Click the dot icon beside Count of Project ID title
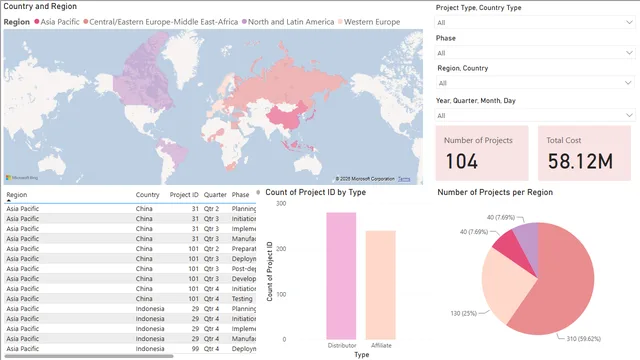The image size is (640, 360). tap(258, 192)
